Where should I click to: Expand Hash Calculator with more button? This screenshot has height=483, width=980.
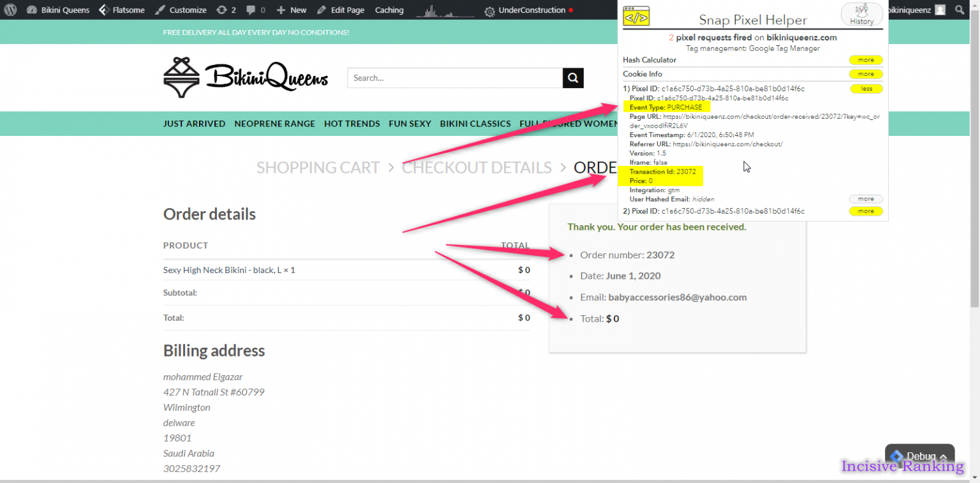point(866,60)
